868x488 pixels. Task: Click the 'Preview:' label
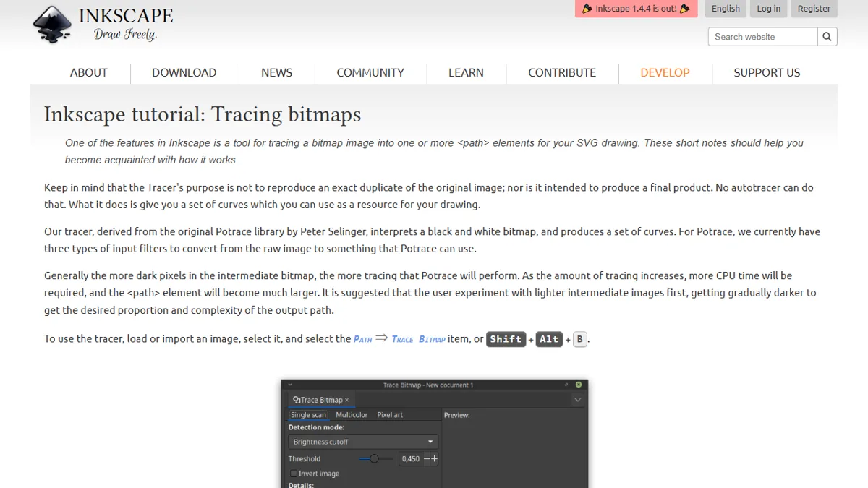click(x=457, y=415)
